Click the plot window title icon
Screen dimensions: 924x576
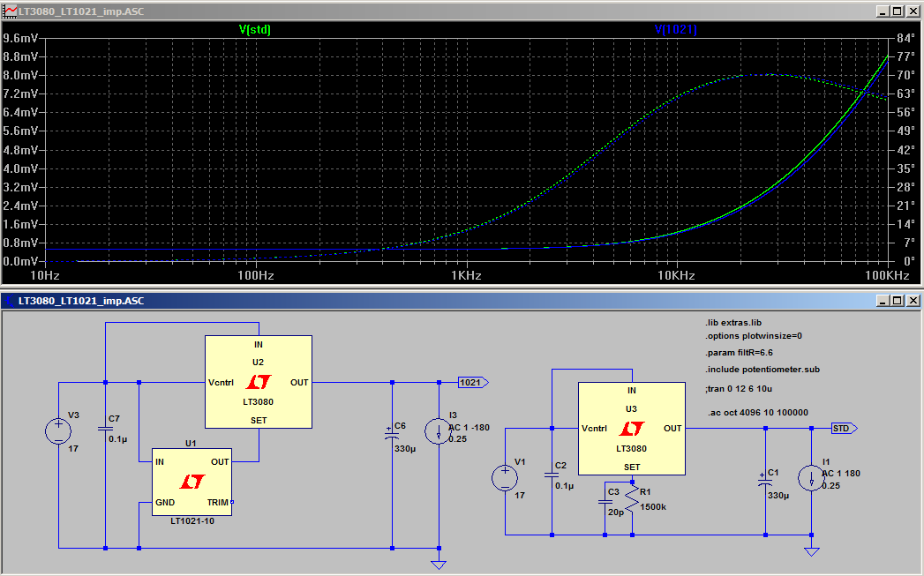[x=10, y=11]
